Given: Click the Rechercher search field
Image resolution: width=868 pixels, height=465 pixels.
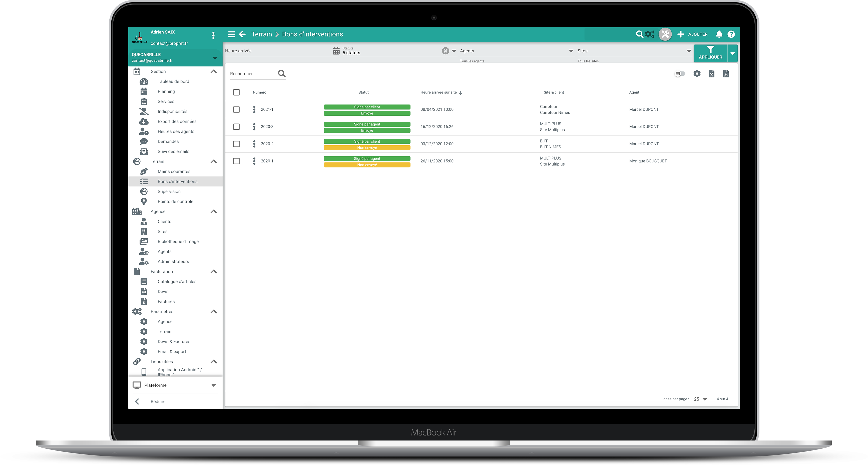Looking at the screenshot, I should [x=252, y=74].
